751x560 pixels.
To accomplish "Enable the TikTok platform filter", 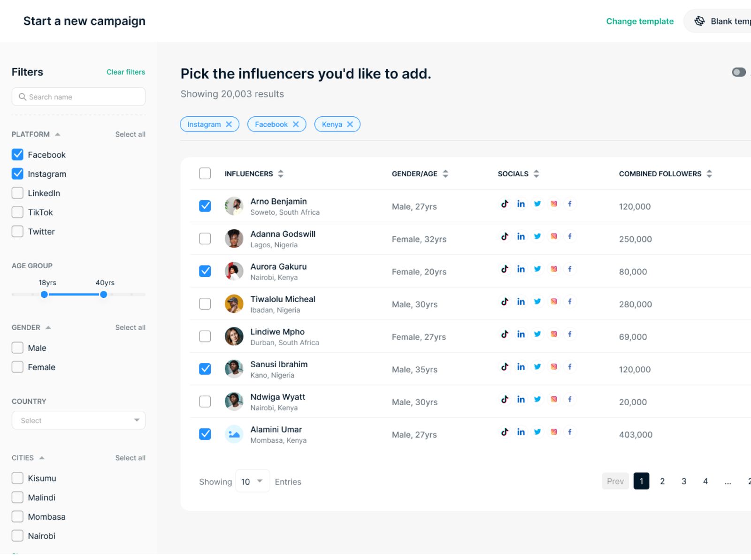I will tap(17, 212).
